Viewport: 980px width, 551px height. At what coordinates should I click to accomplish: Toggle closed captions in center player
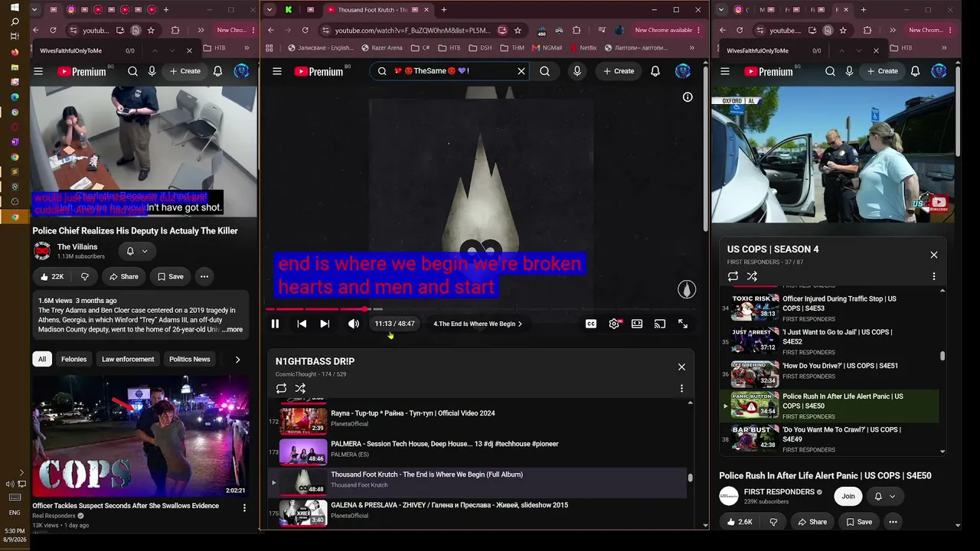click(591, 324)
